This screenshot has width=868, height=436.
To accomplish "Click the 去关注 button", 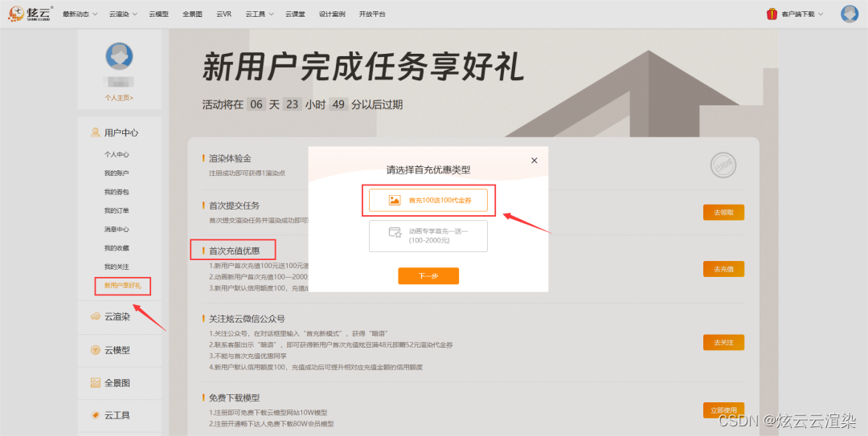I will point(723,343).
